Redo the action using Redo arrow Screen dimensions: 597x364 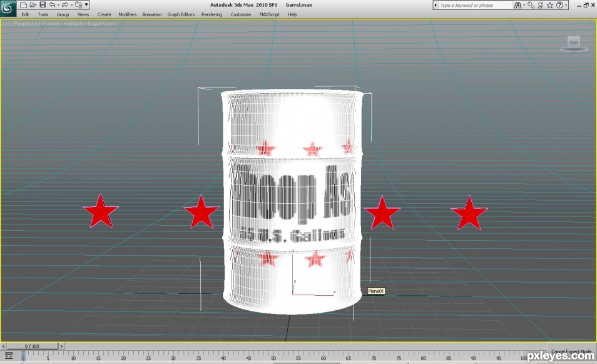pyautogui.click(x=65, y=5)
